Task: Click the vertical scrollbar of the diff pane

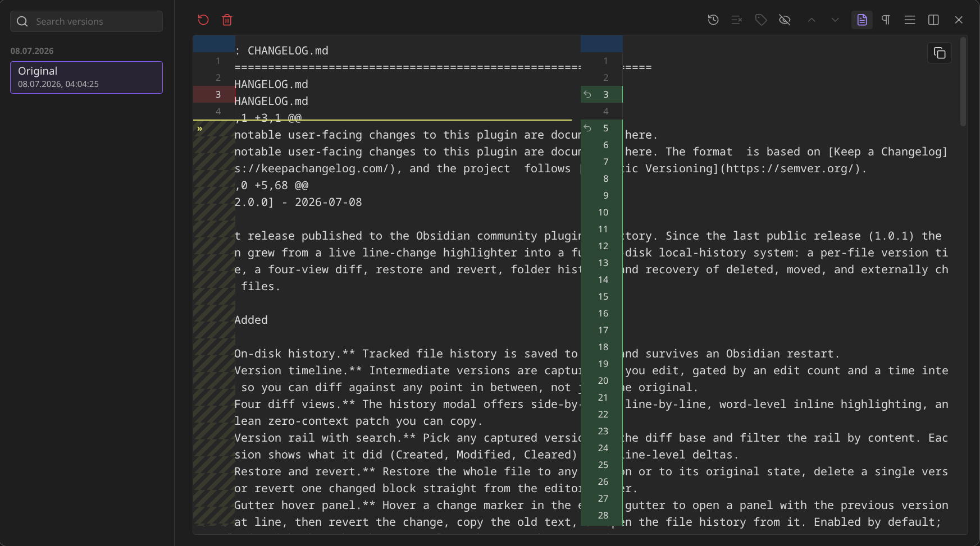Action: [963, 82]
